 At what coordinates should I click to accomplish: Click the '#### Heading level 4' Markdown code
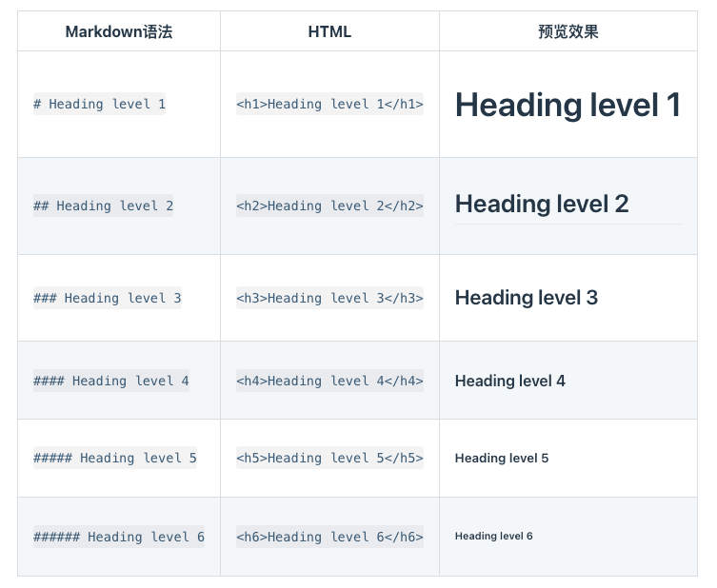[x=110, y=381]
